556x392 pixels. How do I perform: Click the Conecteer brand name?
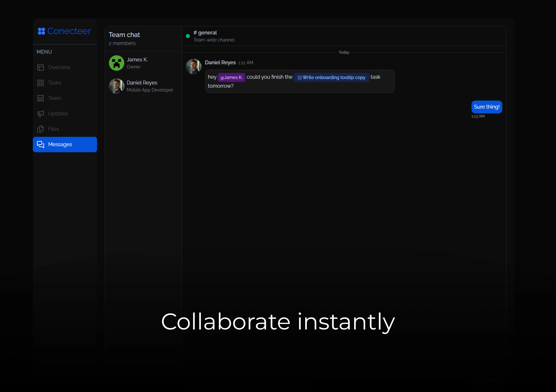[x=69, y=31]
